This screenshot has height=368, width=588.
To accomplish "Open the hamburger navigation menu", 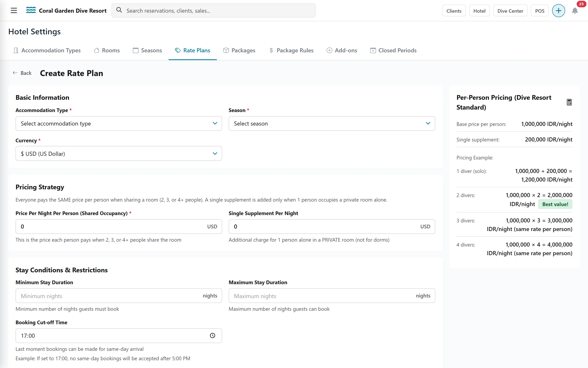I will tap(14, 10).
